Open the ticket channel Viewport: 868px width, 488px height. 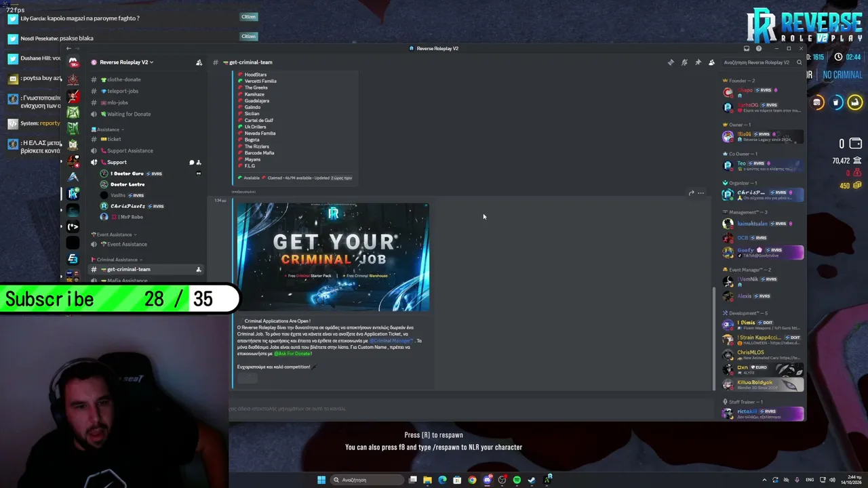click(145, 139)
